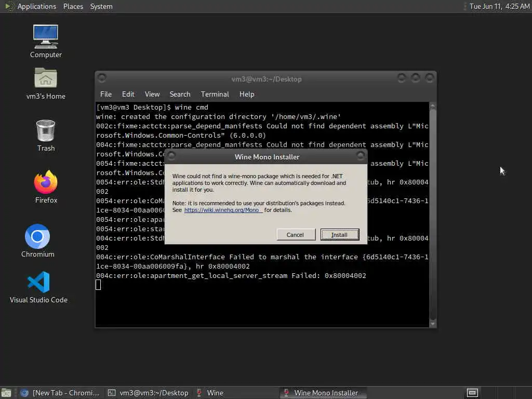This screenshot has width=532, height=399.
Task: Open the Places menu in top panel
Action: coord(73,6)
